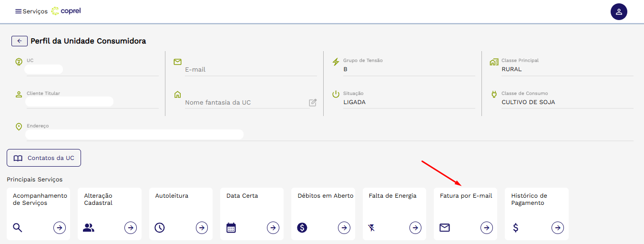Go back using the arrow button
The width and height of the screenshot is (644, 244).
coord(20,41)
